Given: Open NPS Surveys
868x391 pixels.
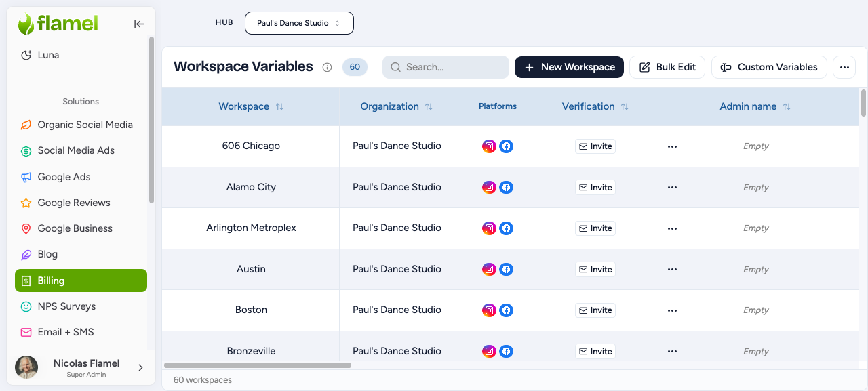Looking at the screenshot, I should pos(81,306).
